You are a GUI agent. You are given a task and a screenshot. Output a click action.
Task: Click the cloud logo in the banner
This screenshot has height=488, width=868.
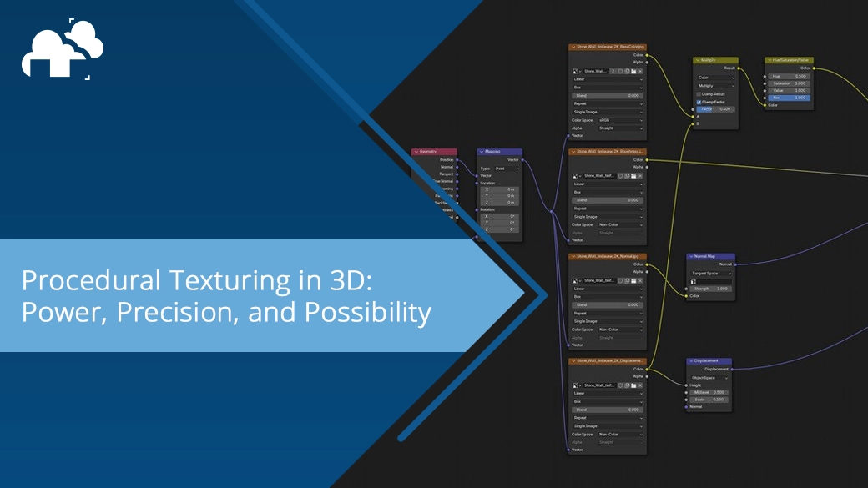(63, 48)
